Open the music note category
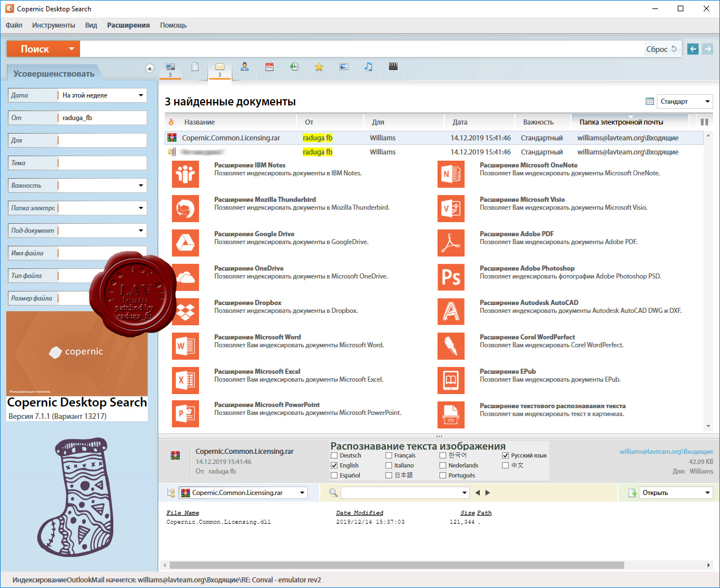The image size is (720, 588). click(x=369, y=67)
